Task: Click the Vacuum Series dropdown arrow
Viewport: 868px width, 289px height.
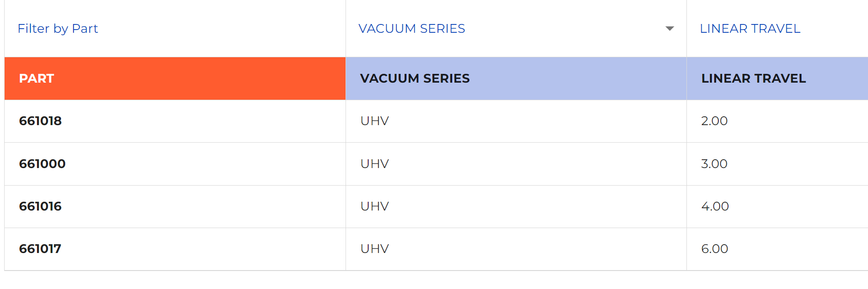Action: (x=669, y=29)
